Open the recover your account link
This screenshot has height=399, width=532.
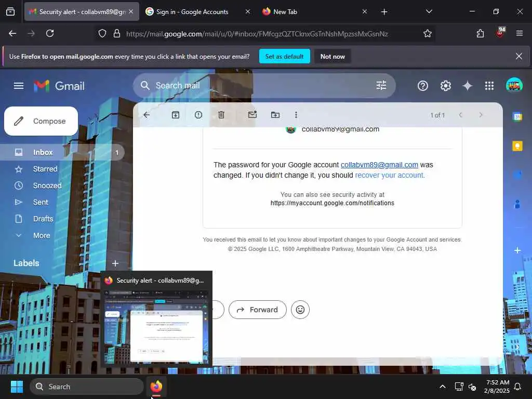click(x=390, y=175)
